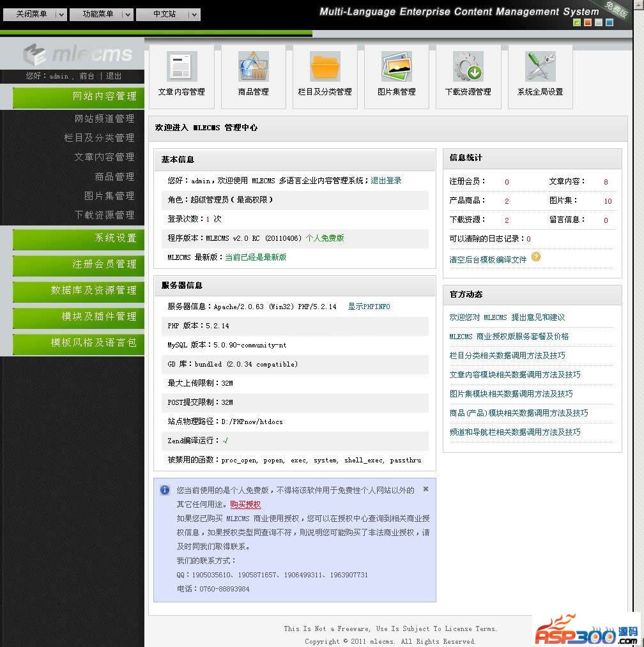Open 频道和导航栏相关数据调用方法及技巧 link

(515, 432)
